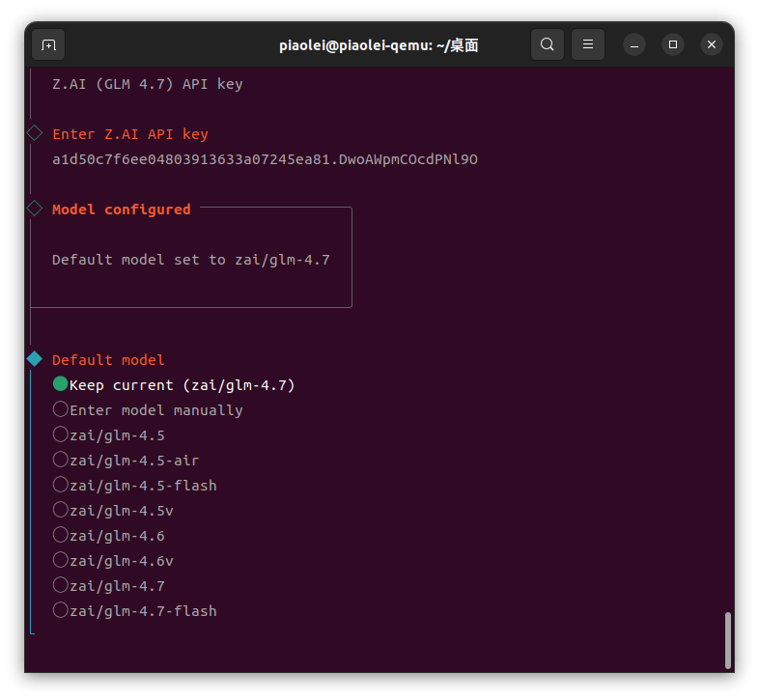Image resolution: width=759 pixels, height=700 pixels.
Task: Select Enter model manually option
Action: (x=148, y=410)
